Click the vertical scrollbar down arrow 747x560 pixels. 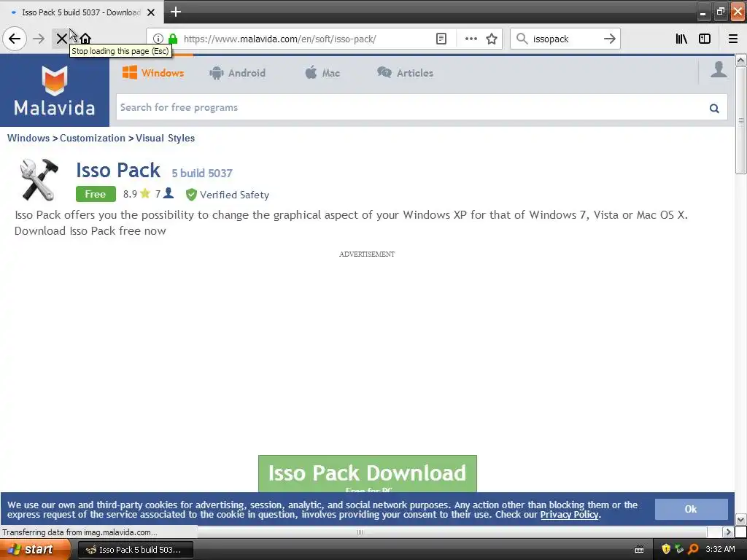(x=740, y=519)
